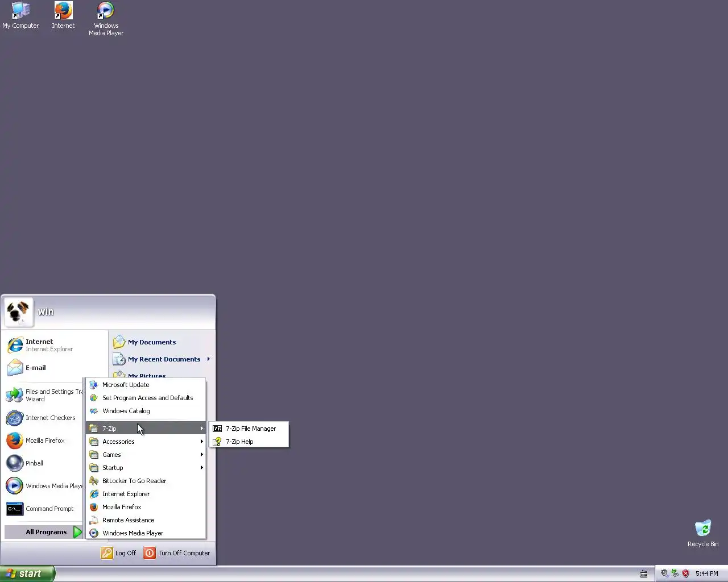728x582 pixels.
Task: Launch 7-Zip File Manager
Action: click(249, 429)
